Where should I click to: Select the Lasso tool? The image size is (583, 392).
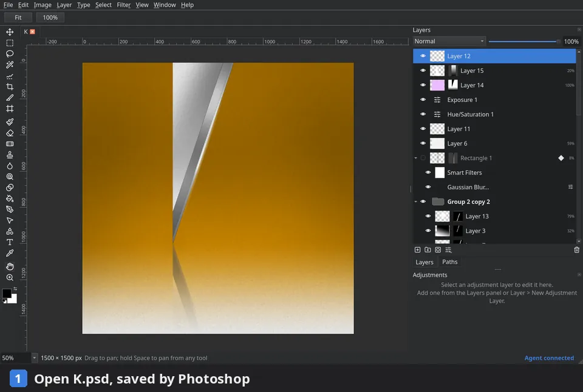[10, 53]
